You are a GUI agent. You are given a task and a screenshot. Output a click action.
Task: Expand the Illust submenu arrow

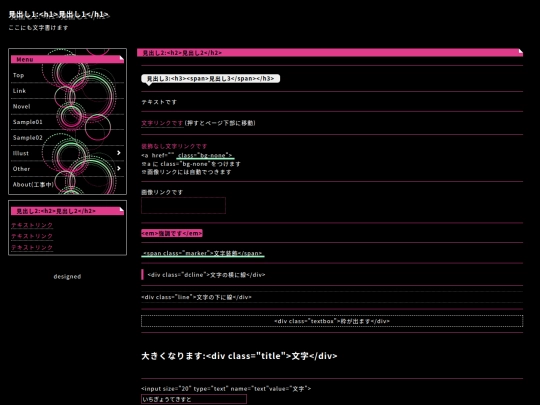[118, 153]
